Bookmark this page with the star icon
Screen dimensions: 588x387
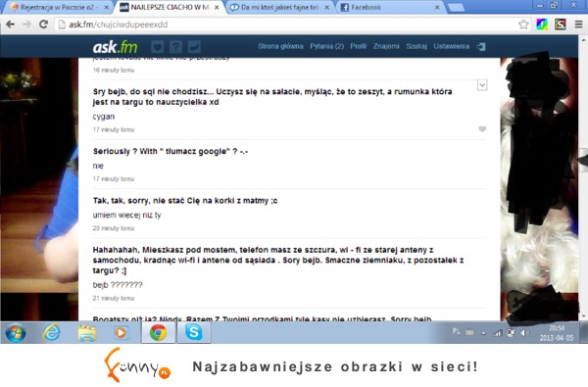click(x=523, y=24)
